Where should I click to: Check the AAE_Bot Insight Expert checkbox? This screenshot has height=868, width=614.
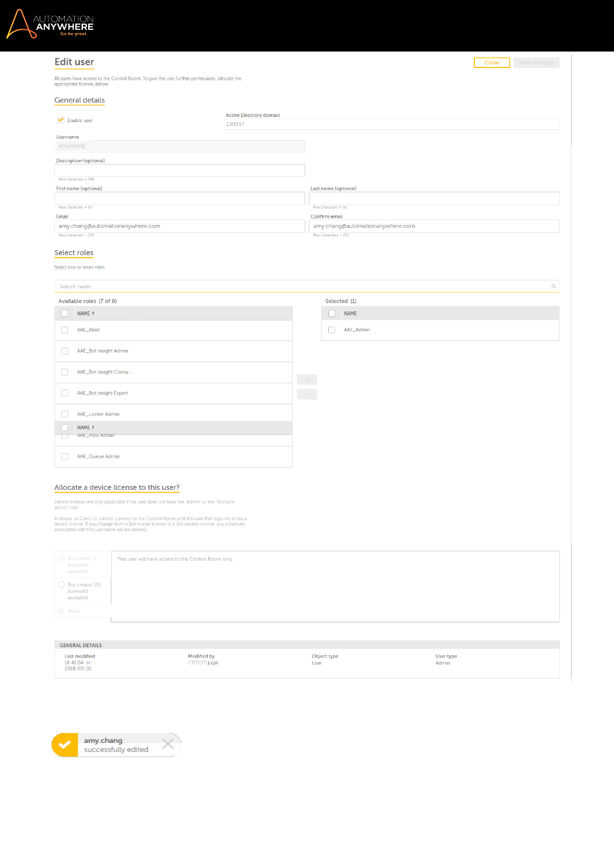coord(65,393)
